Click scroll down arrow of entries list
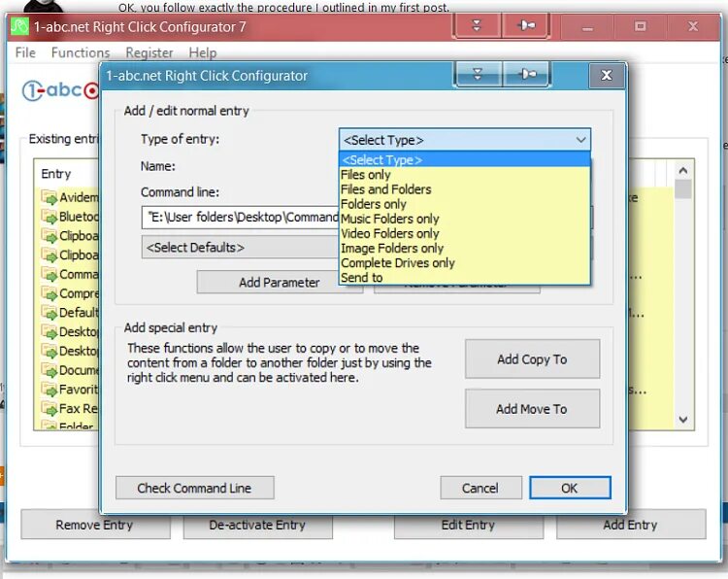 (x=683, y=420)
